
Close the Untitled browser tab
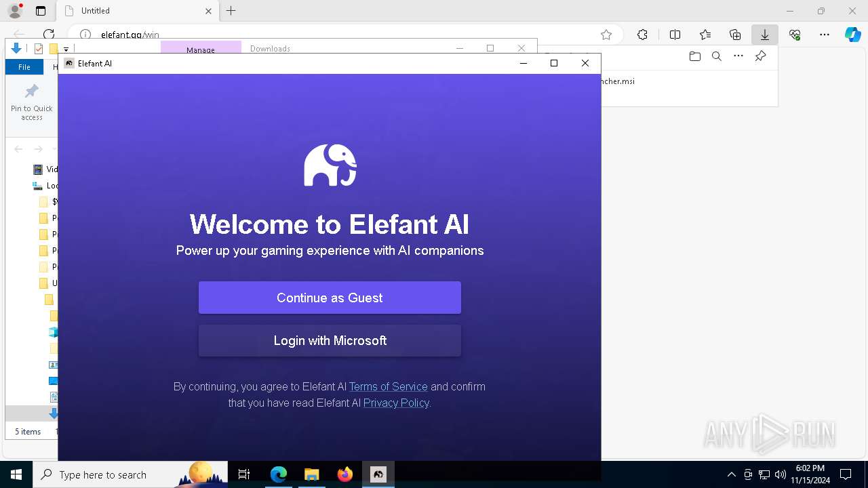[208, 11]
